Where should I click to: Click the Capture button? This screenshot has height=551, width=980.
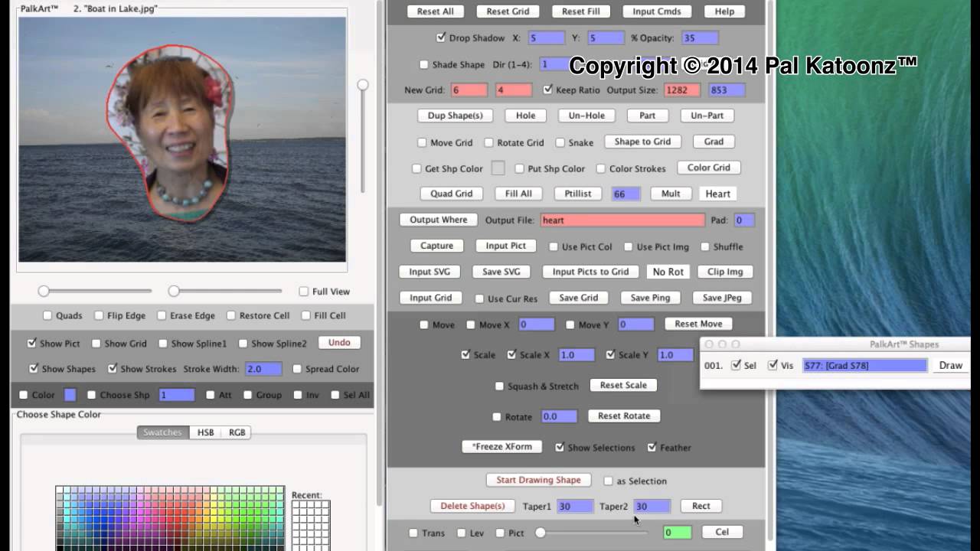click(436, 246)
